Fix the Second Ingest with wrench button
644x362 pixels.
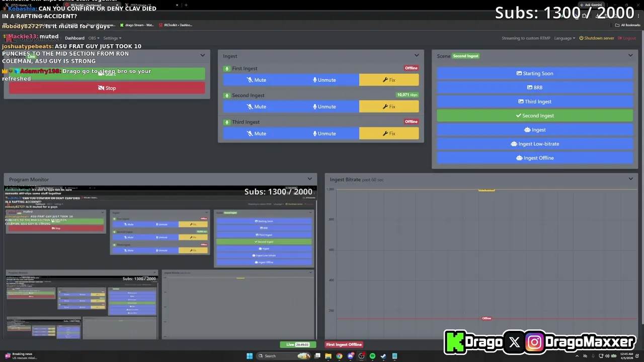389,107
